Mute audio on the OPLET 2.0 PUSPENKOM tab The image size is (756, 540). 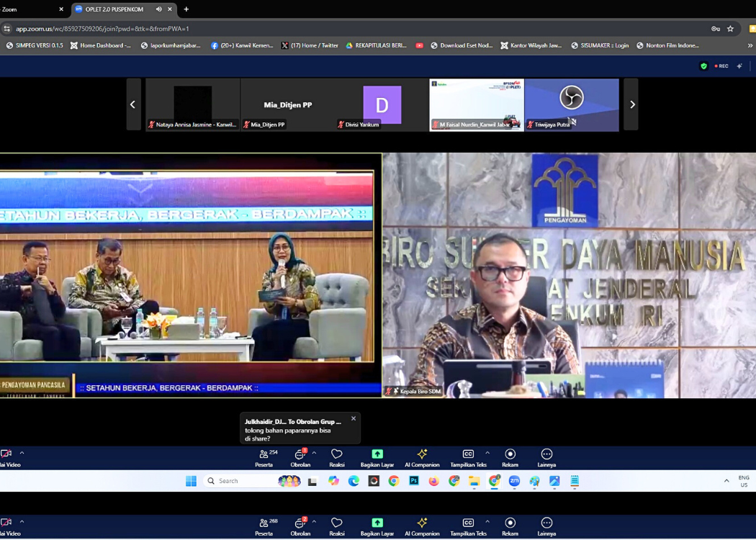point(159,9)
